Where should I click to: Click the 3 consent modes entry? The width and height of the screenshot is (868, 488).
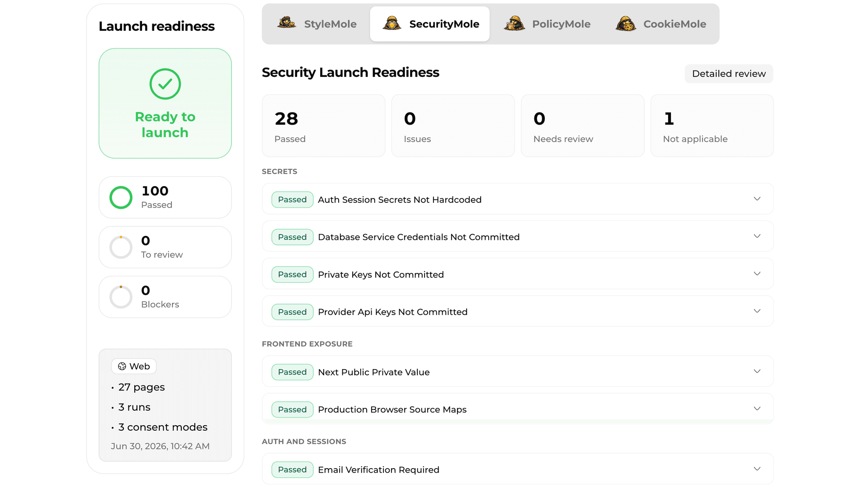point(163,427)
